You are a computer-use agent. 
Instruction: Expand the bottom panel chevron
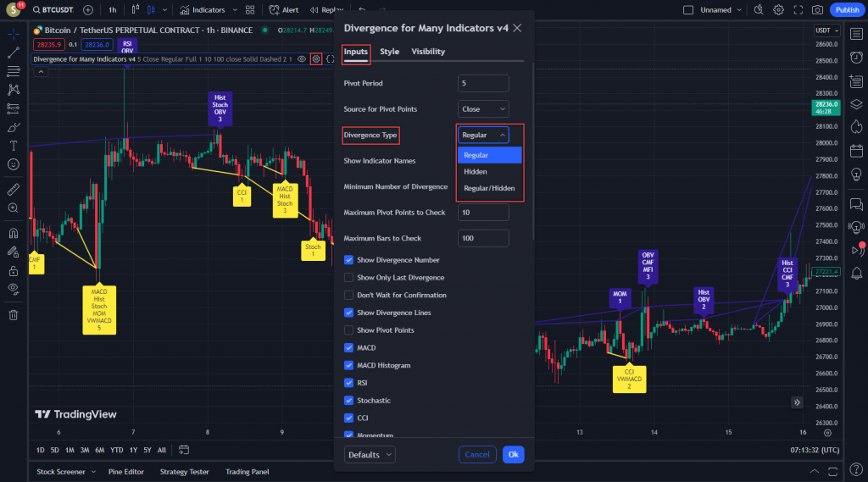[815, 472]
